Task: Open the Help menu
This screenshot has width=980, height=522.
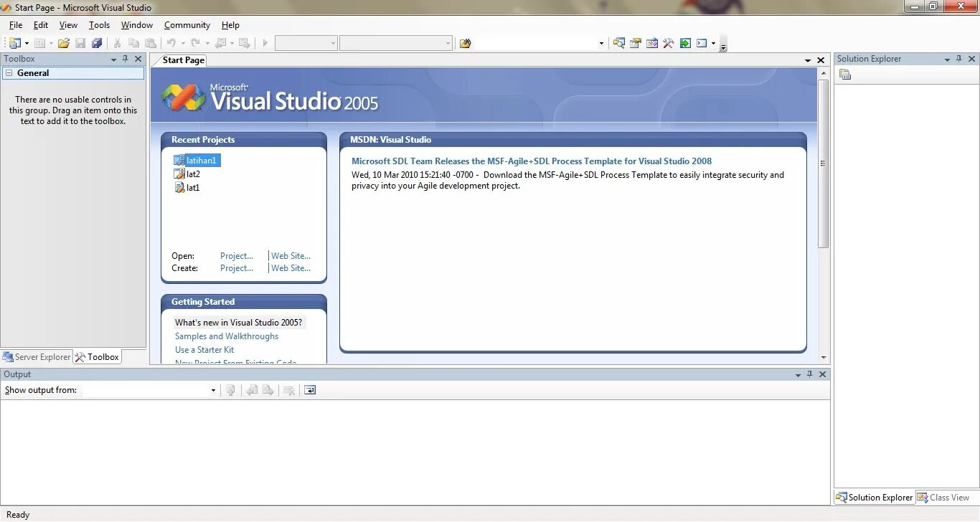Action: 230,25
